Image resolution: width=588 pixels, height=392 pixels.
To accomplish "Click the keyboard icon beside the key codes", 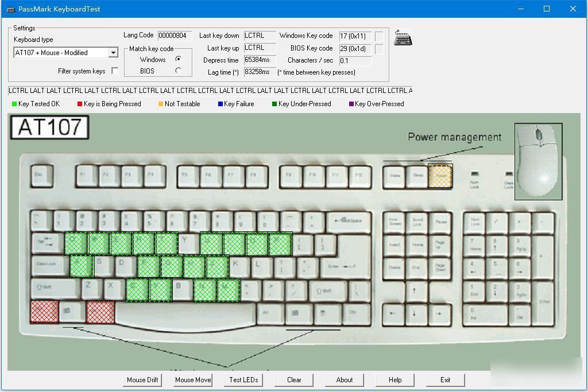I will [x=403, y=37].
